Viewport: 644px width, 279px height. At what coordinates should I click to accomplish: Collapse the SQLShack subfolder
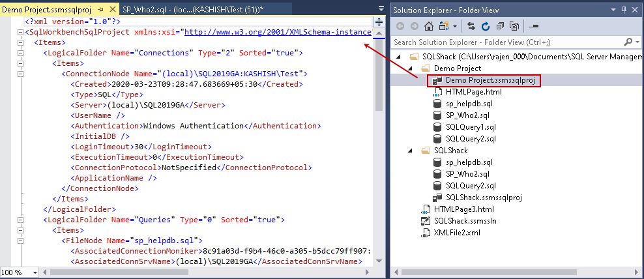point(410,151)
